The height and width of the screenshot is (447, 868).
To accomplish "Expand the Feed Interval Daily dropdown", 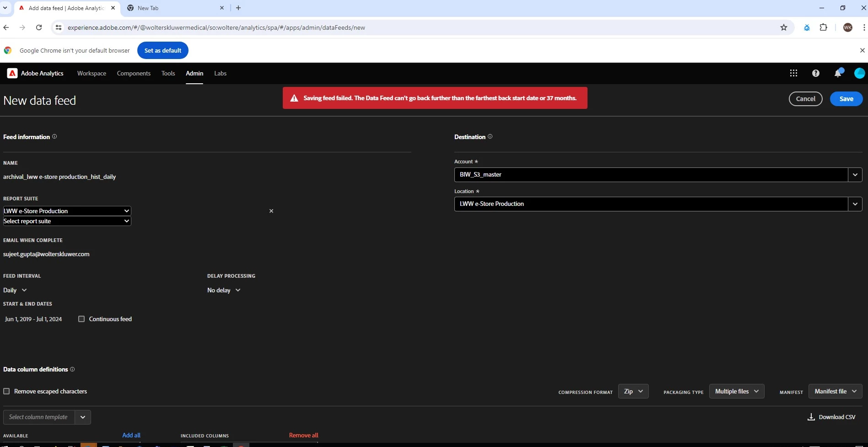I will click(15, 290).
